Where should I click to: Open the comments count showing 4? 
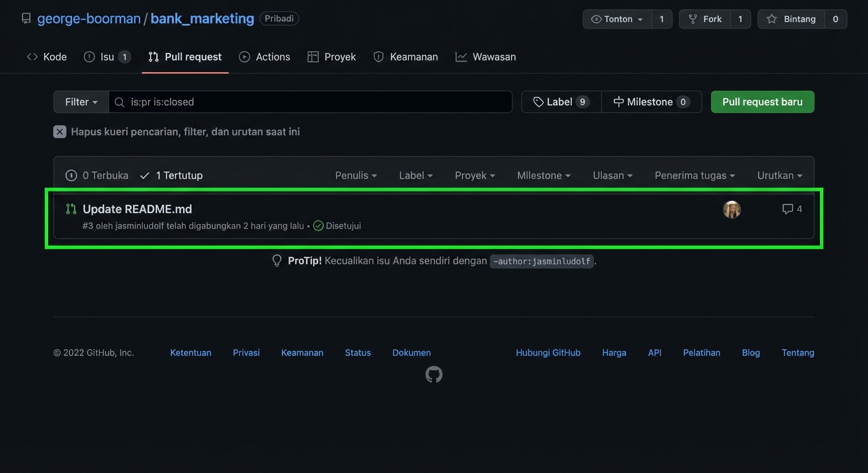(792, 209)
